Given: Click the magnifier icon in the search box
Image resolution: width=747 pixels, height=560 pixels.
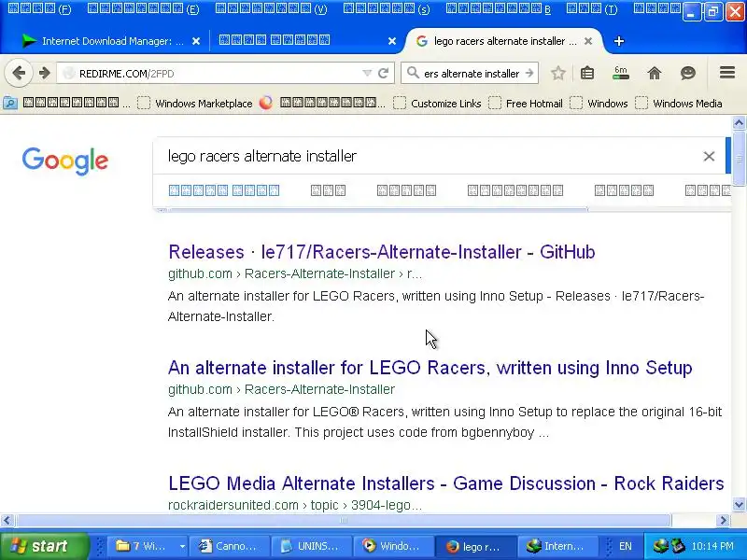Looking at the screenshot, I should click(x=413, y=73).
